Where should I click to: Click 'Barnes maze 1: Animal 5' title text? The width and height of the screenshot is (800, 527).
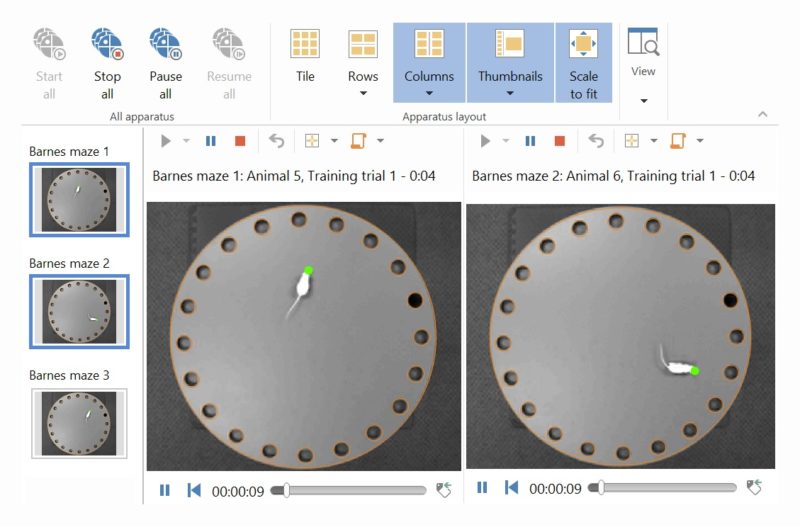[x=228, y=176]
